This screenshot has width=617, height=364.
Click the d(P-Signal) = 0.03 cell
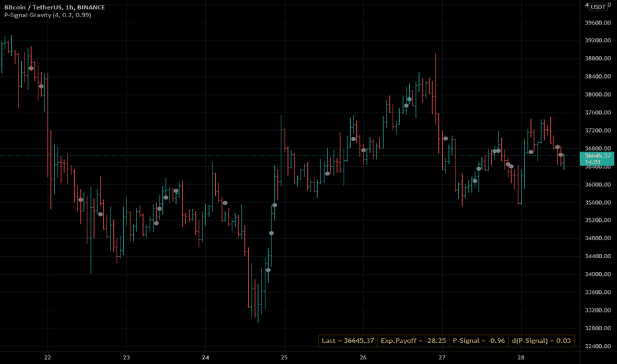(x=541, y=341)
